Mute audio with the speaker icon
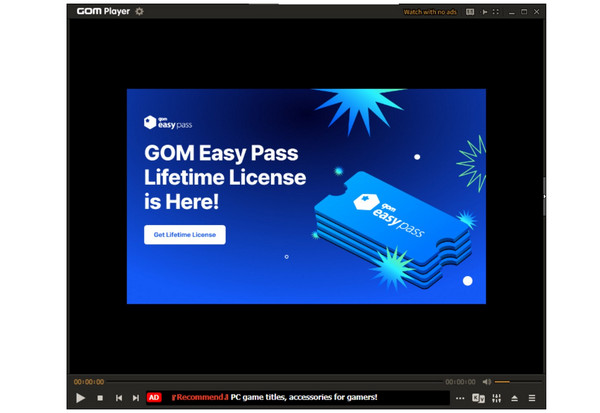This screenshot has width=600, height=413. (x=486, y=382)
